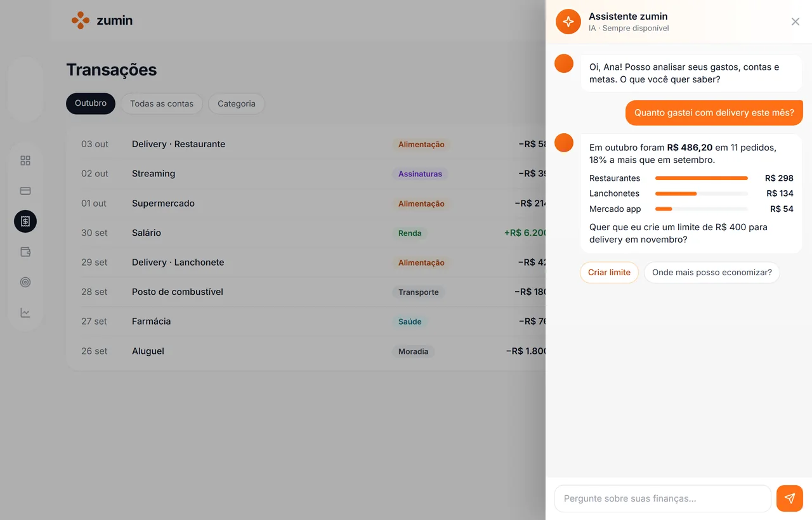Viewport: 812px width, 520px height.
Task: Click the Moradia category badge
Action: (x=413, y=351)
